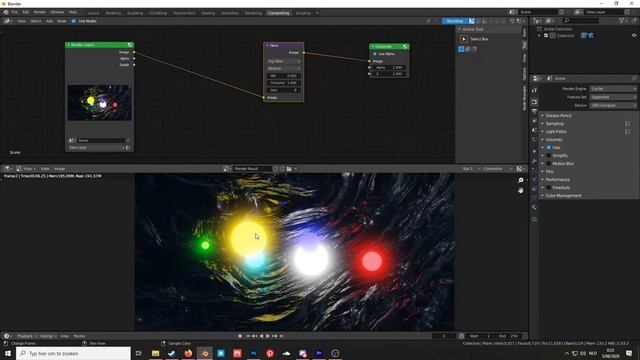Expand the Grease Pencil panel
The height and width of the screenshot is (360, 640).
point(558,116)
